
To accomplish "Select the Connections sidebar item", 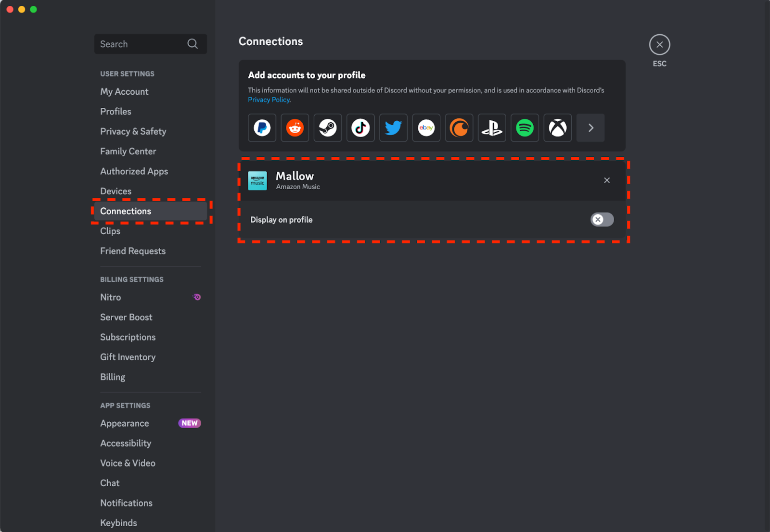I will 151,211.
